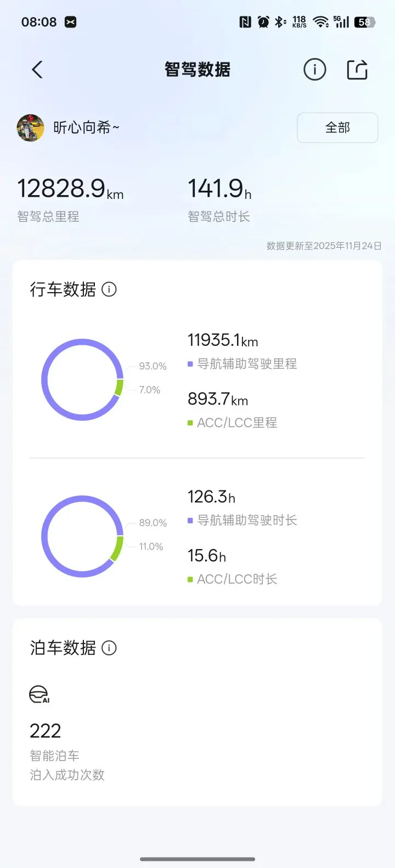Click info icon beside 泊车数据
The width and height of the screenshot is (395, 868).
pos(109,648)
